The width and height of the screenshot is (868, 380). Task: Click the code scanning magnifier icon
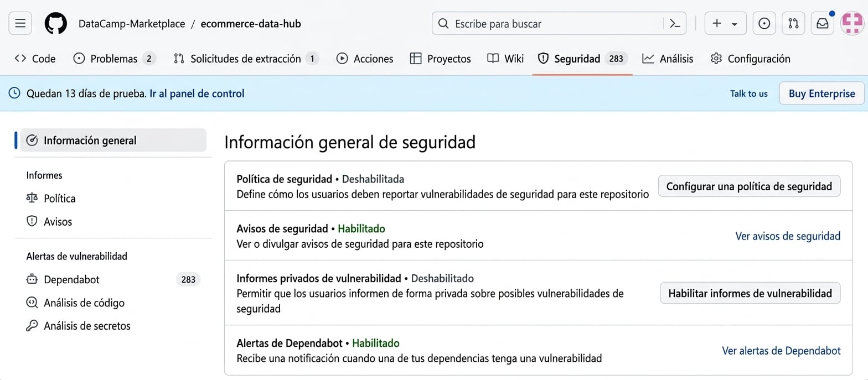click(x=32, y=303)
